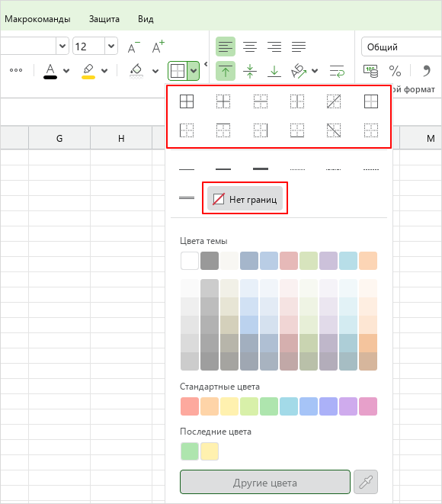Toggle the wrap text option
The image size is (442, 504).
pos(337,71)
